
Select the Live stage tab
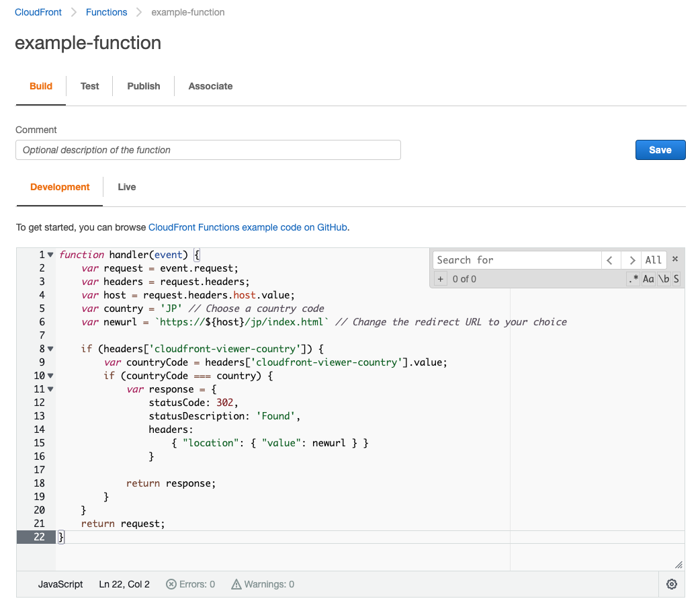point(127,188)
